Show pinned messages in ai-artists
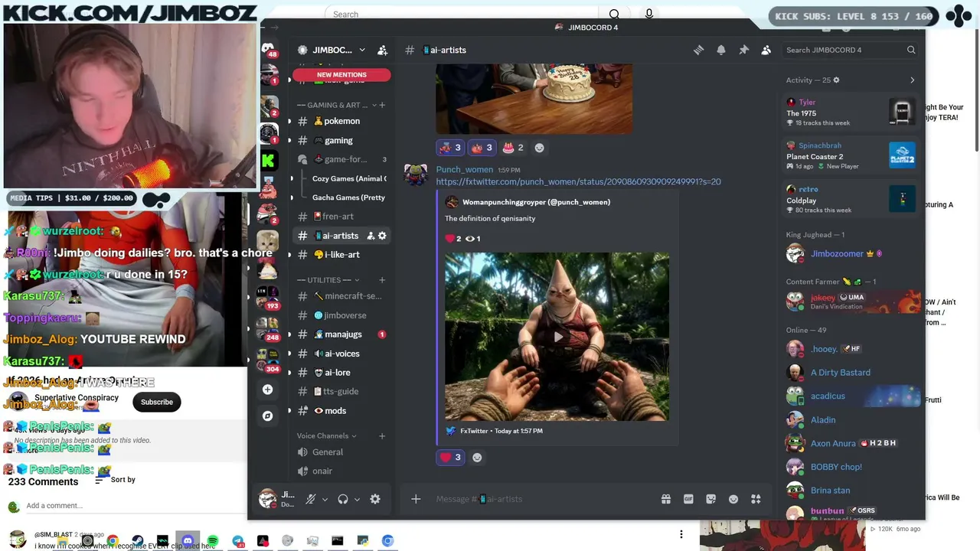This screenshot has height=551, width=980. pyautogui.click(x=743, y=50)
